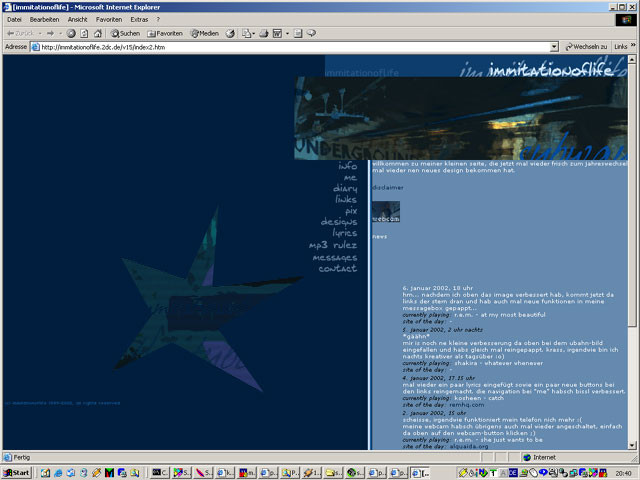Screen dimensions: 640x480
Task: Click the Fertig status bar text
Action: pos(22,458)
